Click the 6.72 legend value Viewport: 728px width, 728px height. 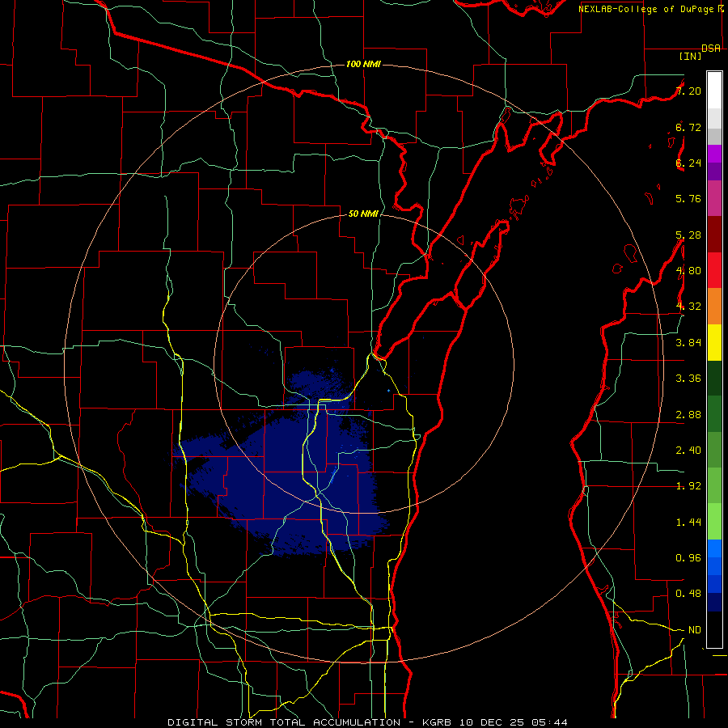pos(688,127)
